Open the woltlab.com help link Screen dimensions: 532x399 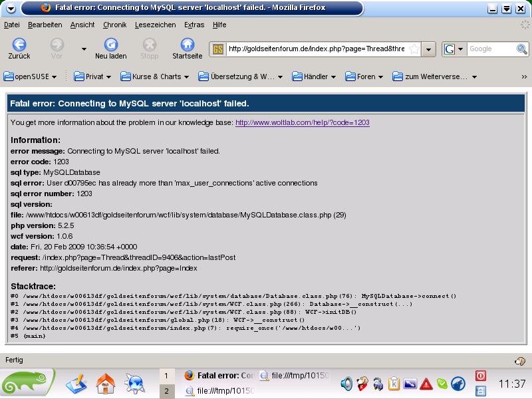(303, 122)
